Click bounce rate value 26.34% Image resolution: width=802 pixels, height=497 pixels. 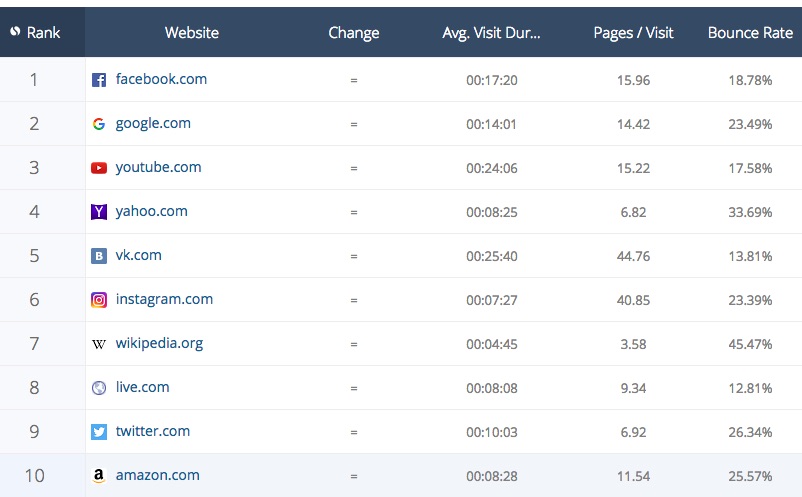(x=750, y=432)
